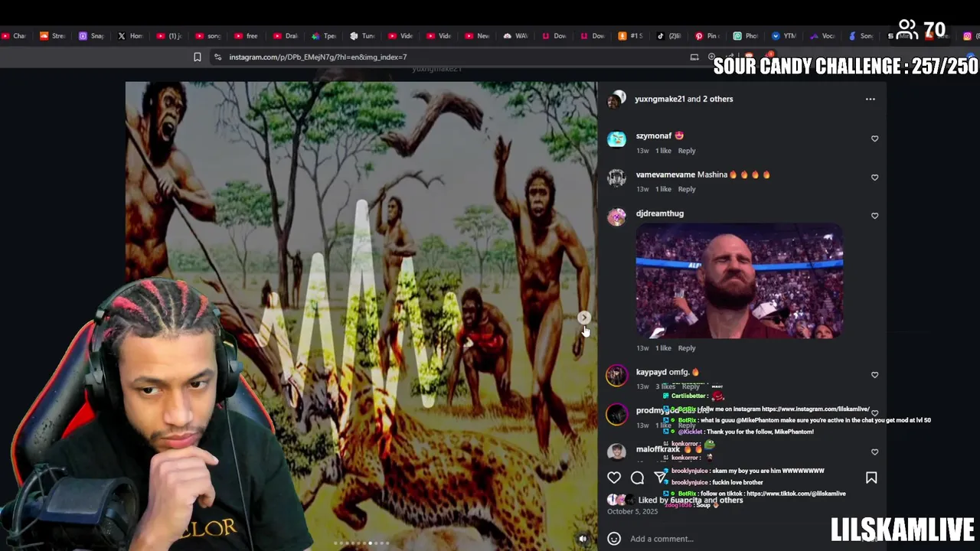Like szymonaf's comment

pos(874,139)
